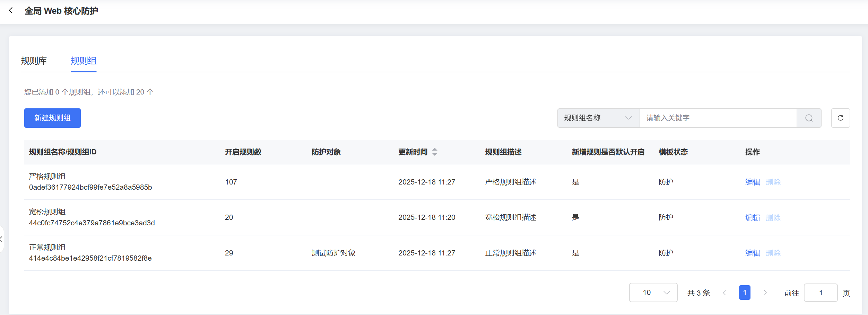The height and width of the screenshot is (315, 868).
Task: Sort the table by 更新时间
Action: (x=434, y=152)
